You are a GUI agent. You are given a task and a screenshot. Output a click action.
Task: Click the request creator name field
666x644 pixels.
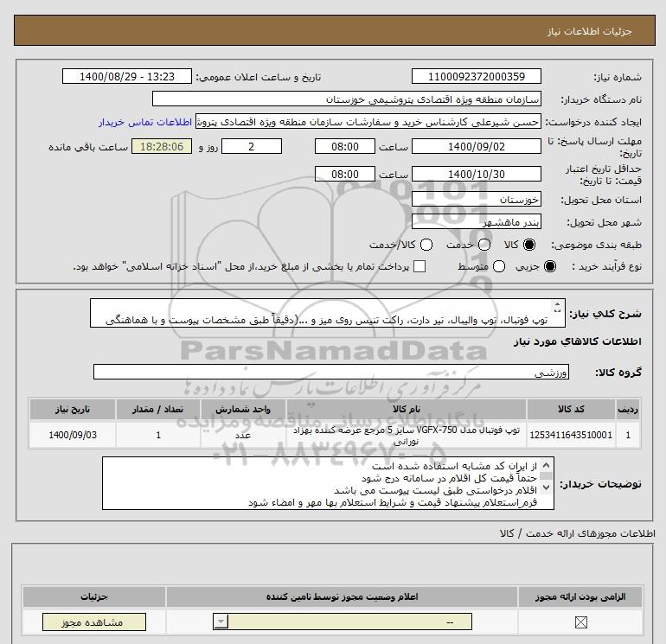[368, 122]
